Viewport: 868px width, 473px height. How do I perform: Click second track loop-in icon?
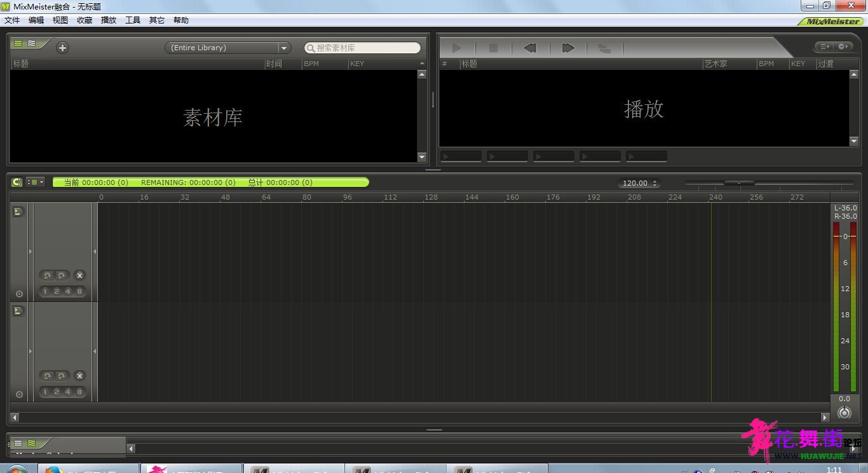(48, 376)
